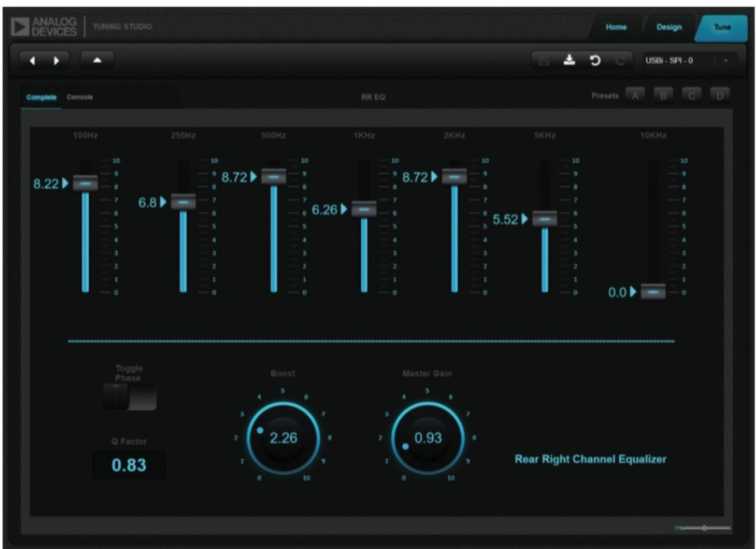Click the 10KHz band label

[x=654, y=136]
